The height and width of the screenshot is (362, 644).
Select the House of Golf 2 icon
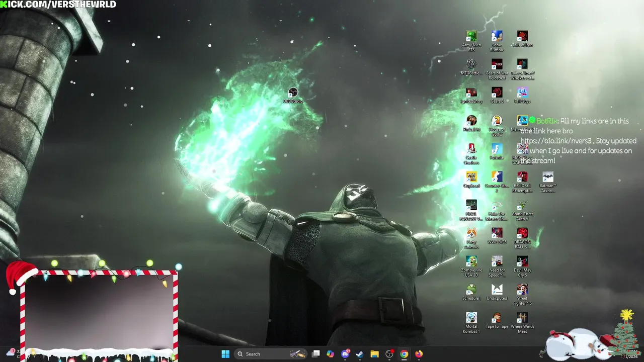[497, 125]
